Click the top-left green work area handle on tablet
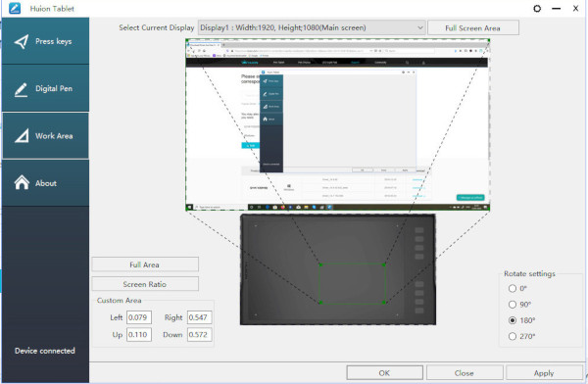588x384 pixels. click(x=320, y=264)
